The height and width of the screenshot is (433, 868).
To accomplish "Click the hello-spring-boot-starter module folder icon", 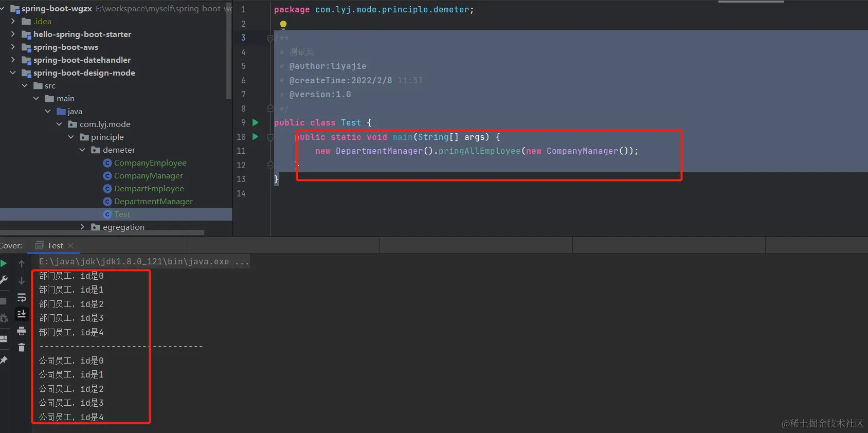I will click(x=26, y=34).
